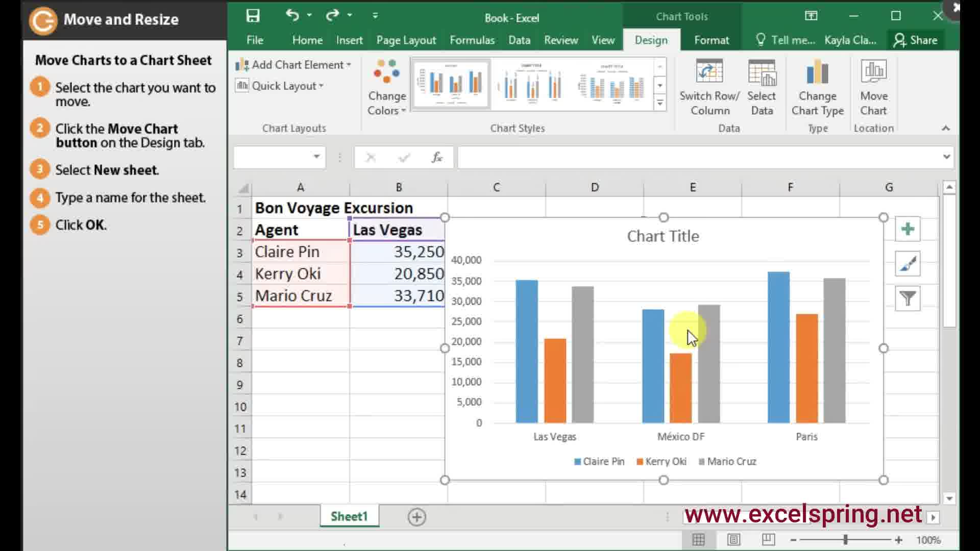Select cell containing Kerry Oki
Viewport: 980px width, 551px height.
[301, 274]
